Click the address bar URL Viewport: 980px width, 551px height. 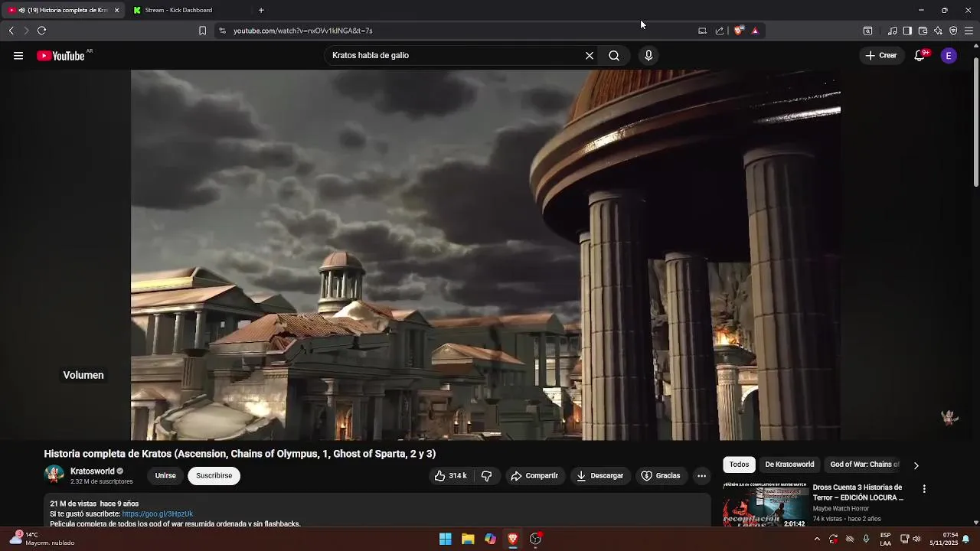pyautogui.click(x=302, y=31)
